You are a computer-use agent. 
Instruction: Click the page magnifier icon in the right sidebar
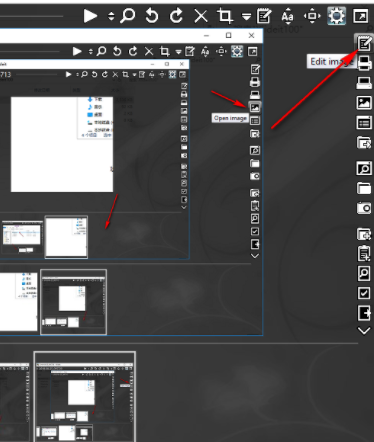(364, 273)
